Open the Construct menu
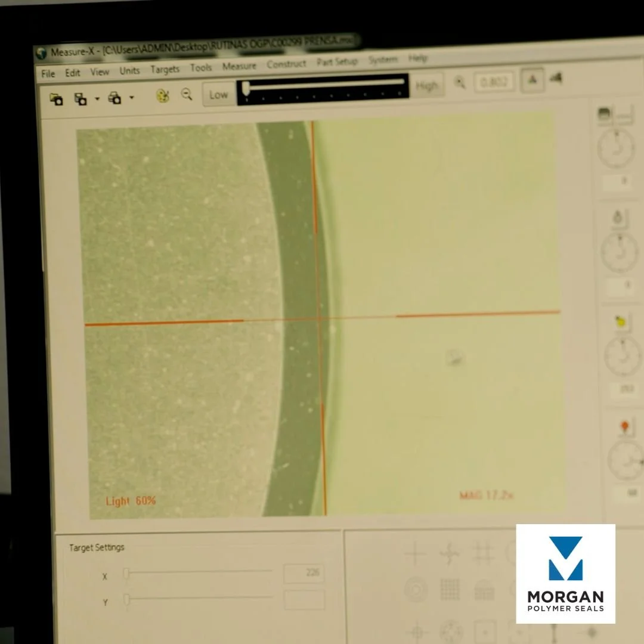 [286, 64]
